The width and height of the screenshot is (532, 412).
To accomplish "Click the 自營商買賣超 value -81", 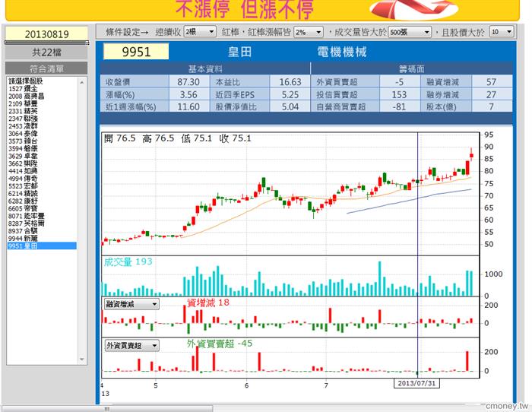I will tap(399, 106).
